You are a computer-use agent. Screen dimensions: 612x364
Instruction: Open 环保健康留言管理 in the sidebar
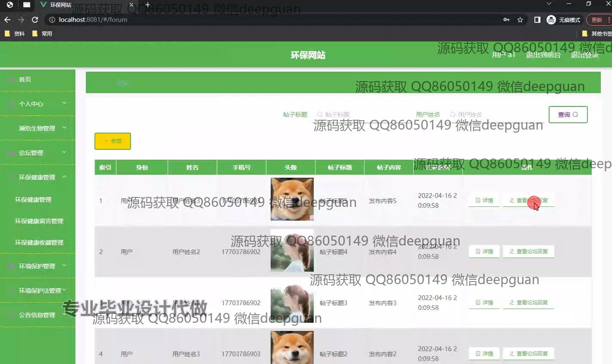click(39, 221)
